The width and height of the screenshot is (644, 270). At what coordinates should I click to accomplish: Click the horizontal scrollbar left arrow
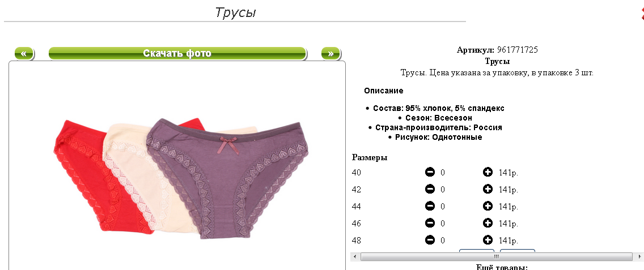pyautogui.click(x=354, y=257)
